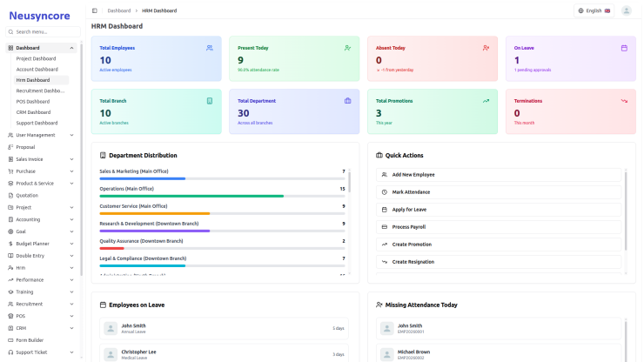
Task: Click the Present Today user-check icon
Action: click(348, 48)
